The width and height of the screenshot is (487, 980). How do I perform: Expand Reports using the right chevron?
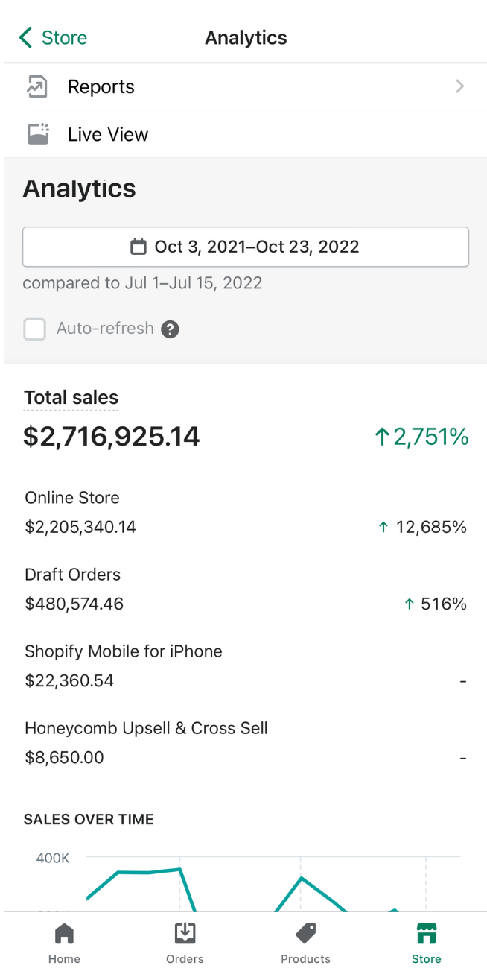(x=459, y=86)
